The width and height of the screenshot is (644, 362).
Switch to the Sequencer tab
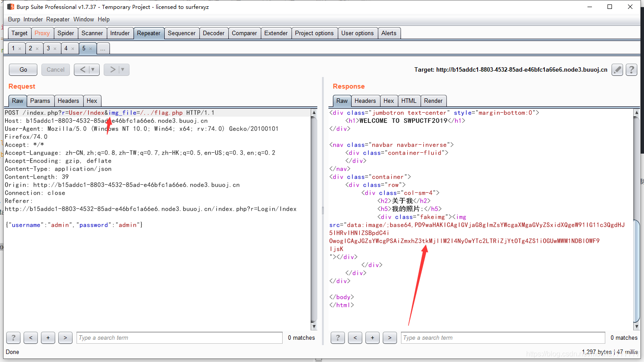pos(182,33)
